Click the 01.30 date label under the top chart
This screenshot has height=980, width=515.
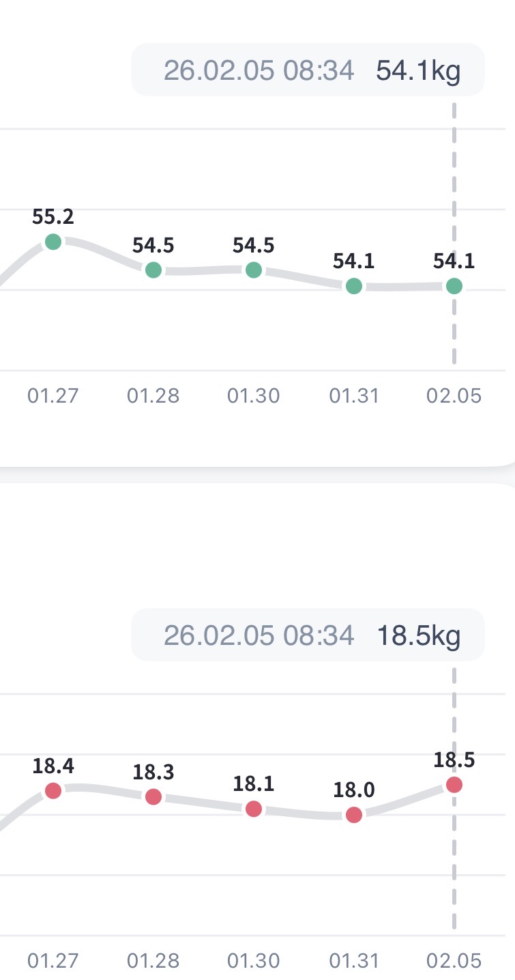pos(254,396)
